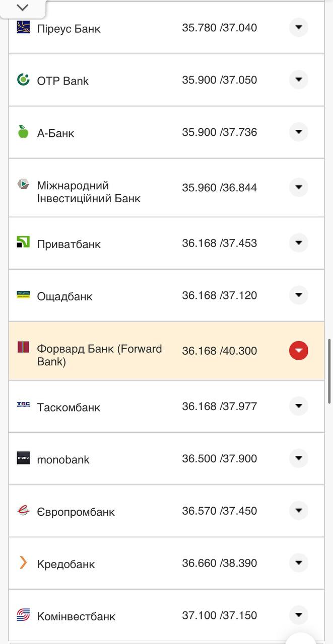Viewport: 333px width, 644px height.
Task: Click the OTP Bank green logo
Action: [23, 79]
